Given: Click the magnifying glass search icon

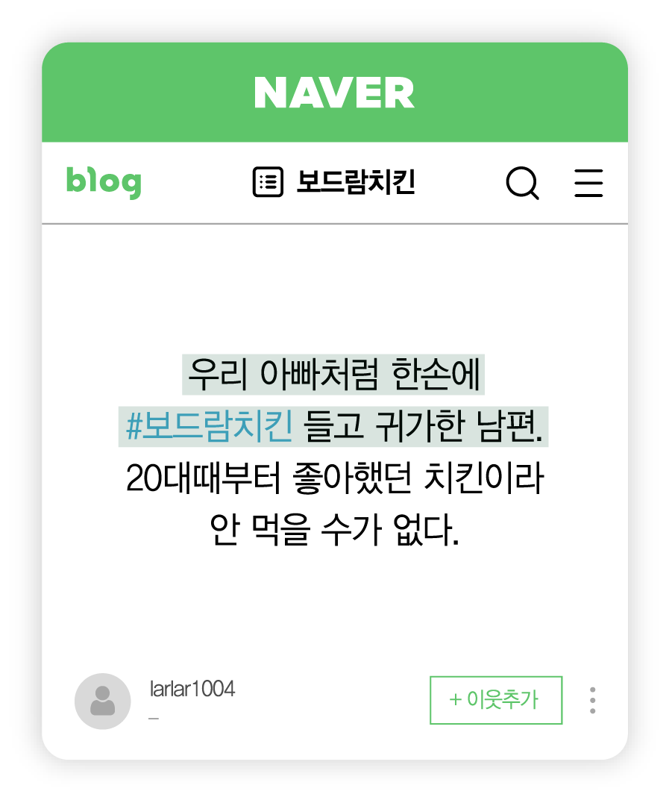Looking at the screenshot, I should 523,183.
